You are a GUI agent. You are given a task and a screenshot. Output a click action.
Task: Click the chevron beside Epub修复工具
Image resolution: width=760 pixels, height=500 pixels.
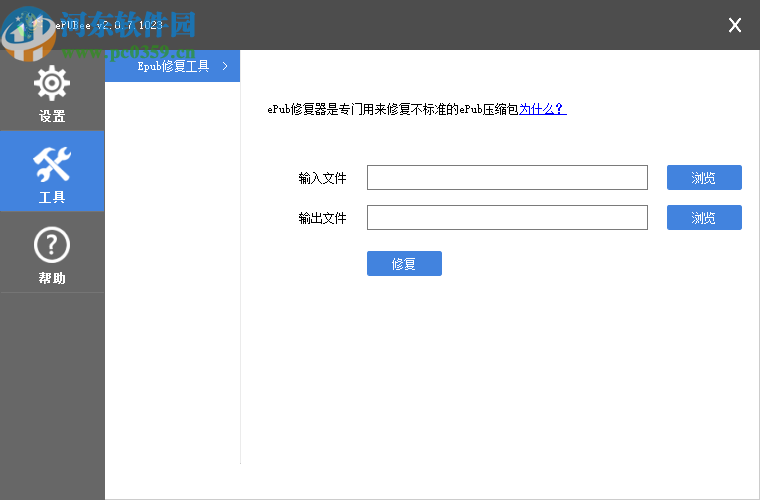point(225,66)
